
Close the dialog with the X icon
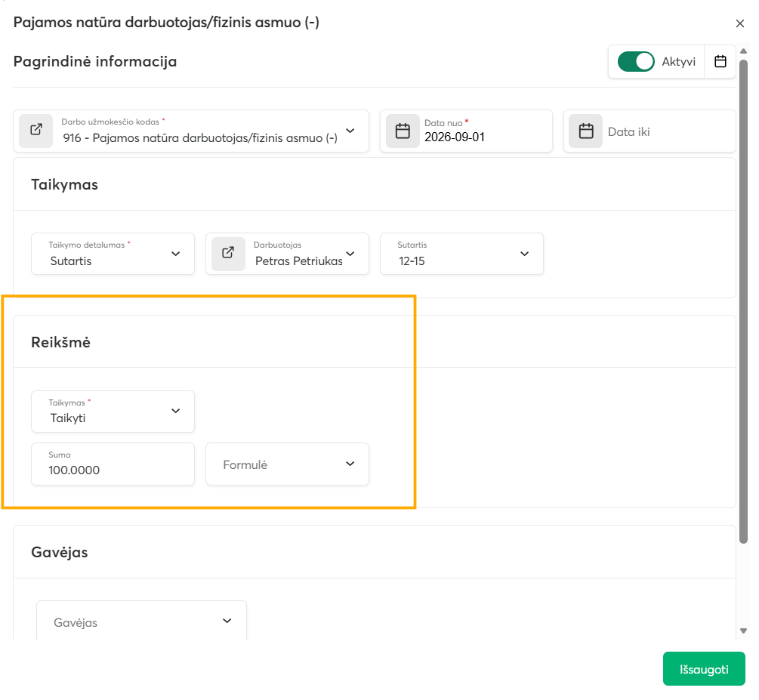(x=739, y=23)
